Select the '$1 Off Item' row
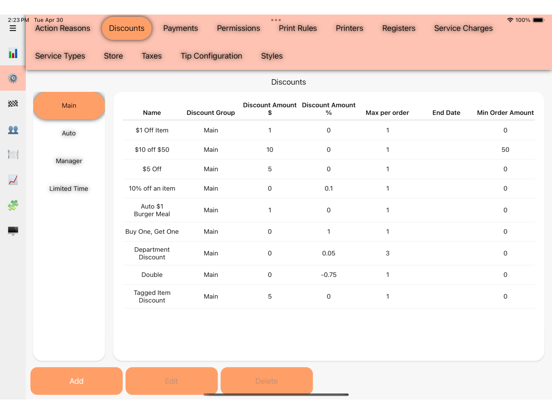 [328, 130]
